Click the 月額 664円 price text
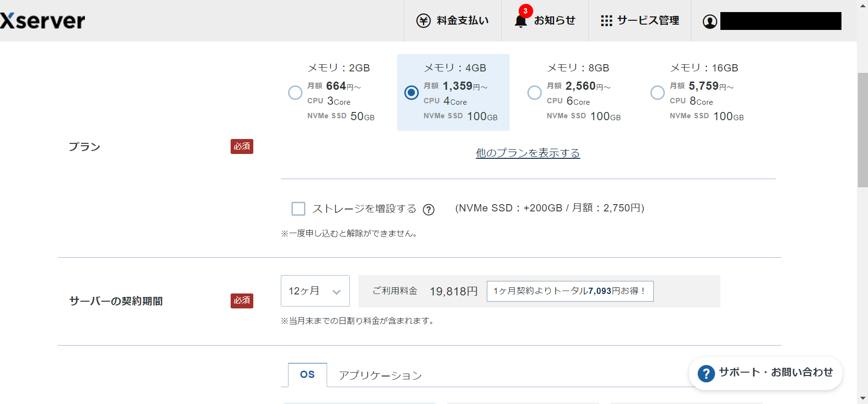Screen dimensions: 868x404 pyautogui.click(x=334, y=86)
